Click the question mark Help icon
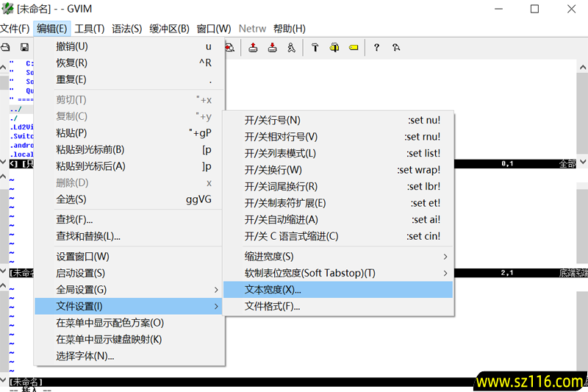 coord(377,48)
